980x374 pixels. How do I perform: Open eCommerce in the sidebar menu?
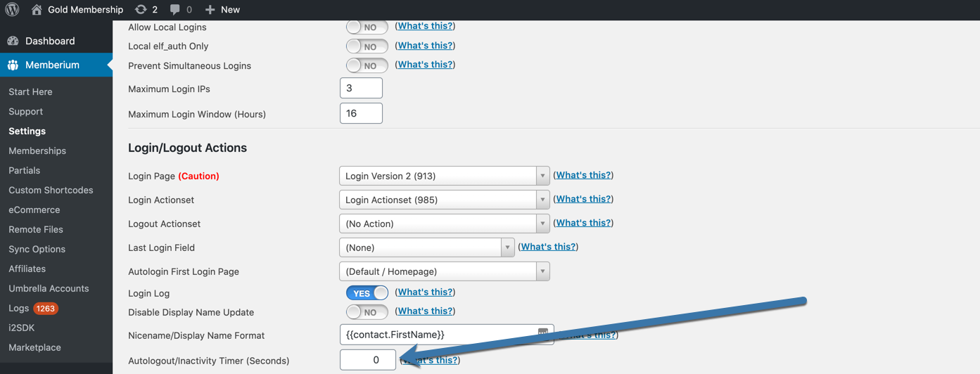click(34, 209)
